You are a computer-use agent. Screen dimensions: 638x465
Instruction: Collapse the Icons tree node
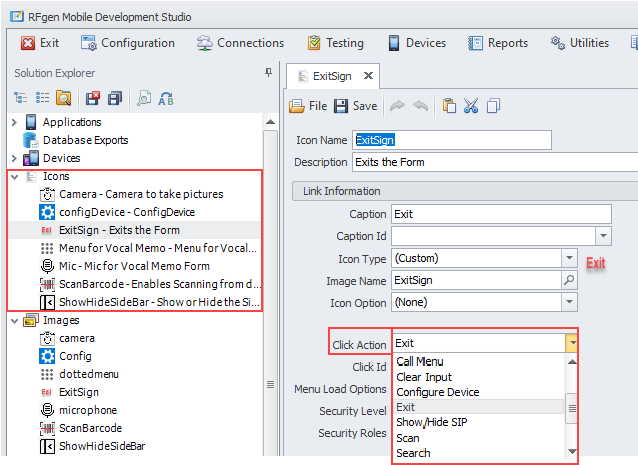click(x=14, y=176)
